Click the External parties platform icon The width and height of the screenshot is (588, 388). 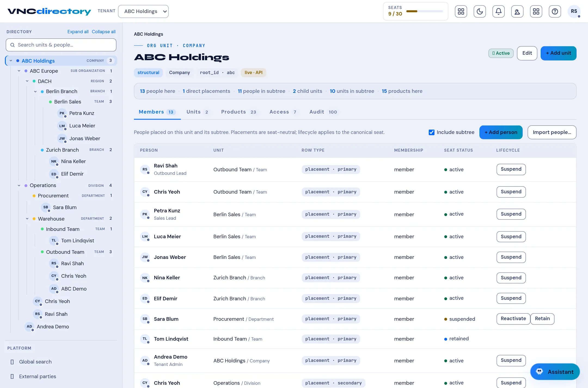point(12,377)
